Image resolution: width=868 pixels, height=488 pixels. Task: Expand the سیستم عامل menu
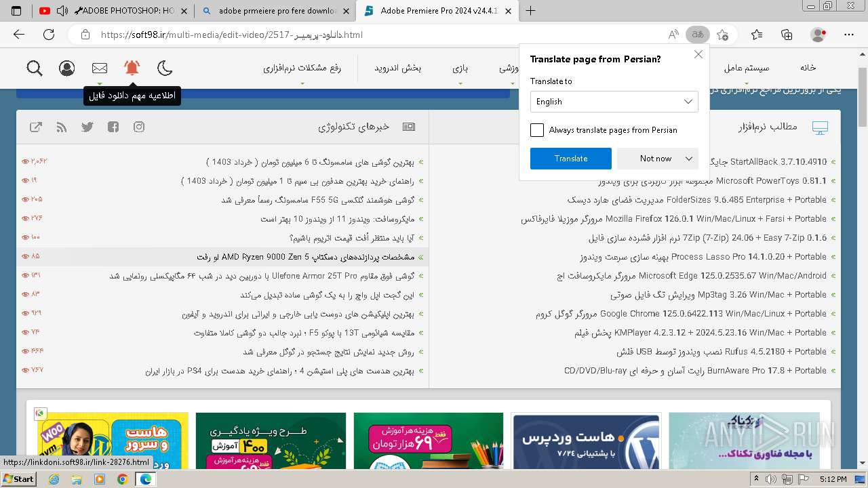[747, 68]
